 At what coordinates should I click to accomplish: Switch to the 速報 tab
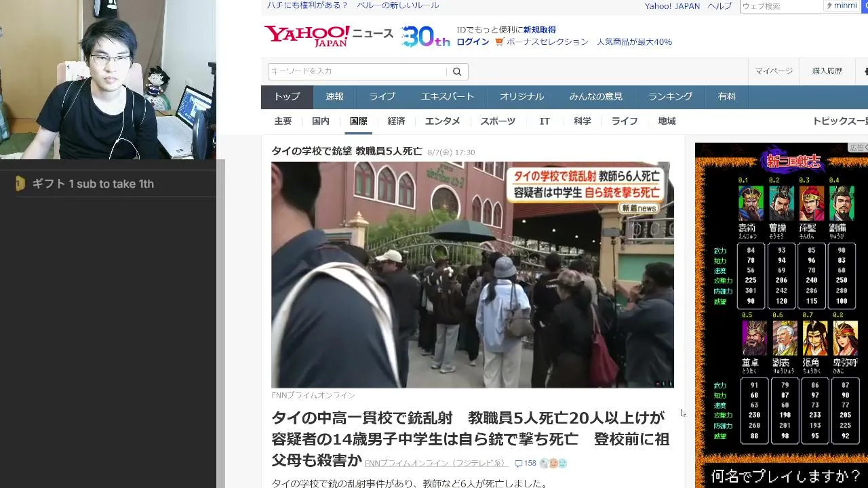(x=334, y=97)
